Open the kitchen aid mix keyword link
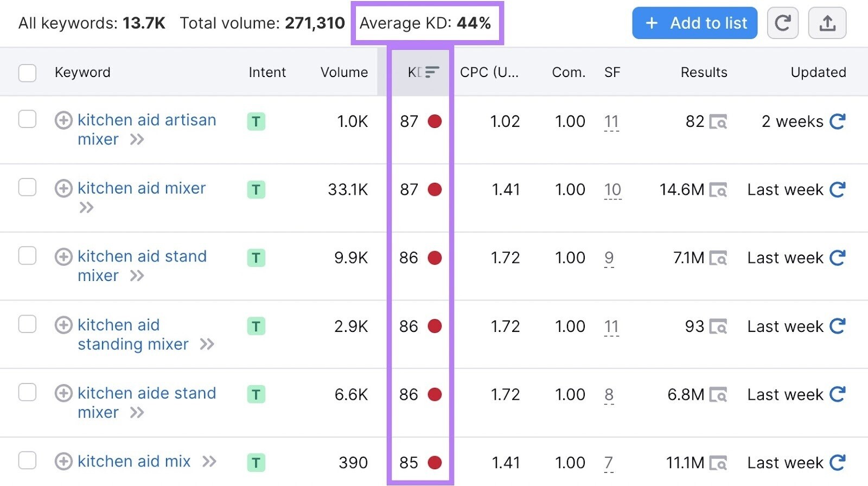 click(134, 462)
